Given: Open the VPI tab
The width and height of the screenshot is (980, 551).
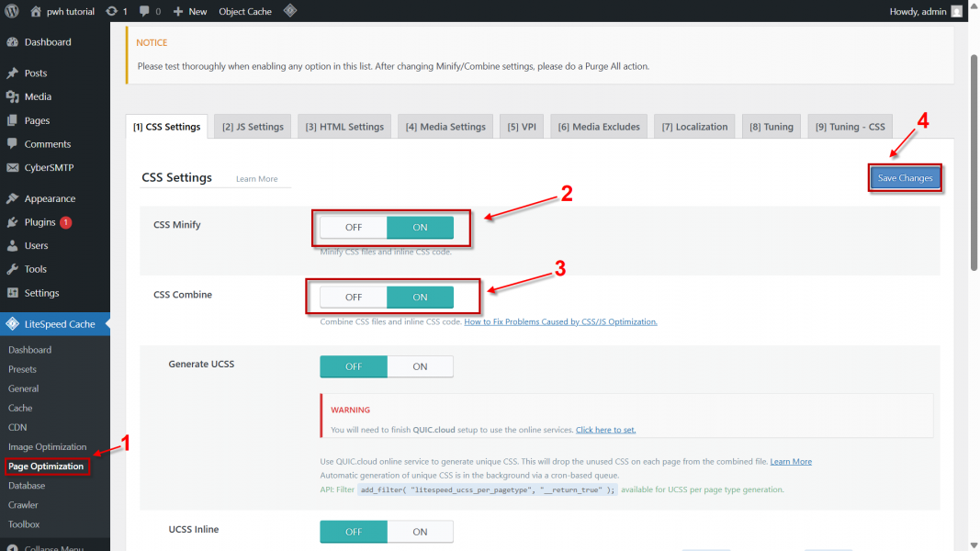Looking at the screenshot, I should [x=522, y=126].
